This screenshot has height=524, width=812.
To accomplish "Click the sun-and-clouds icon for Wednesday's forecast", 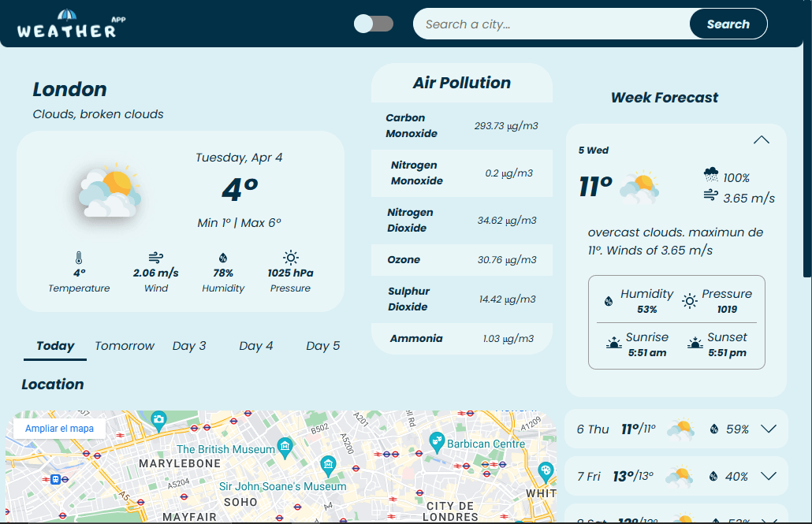I will tap(640, 187).
